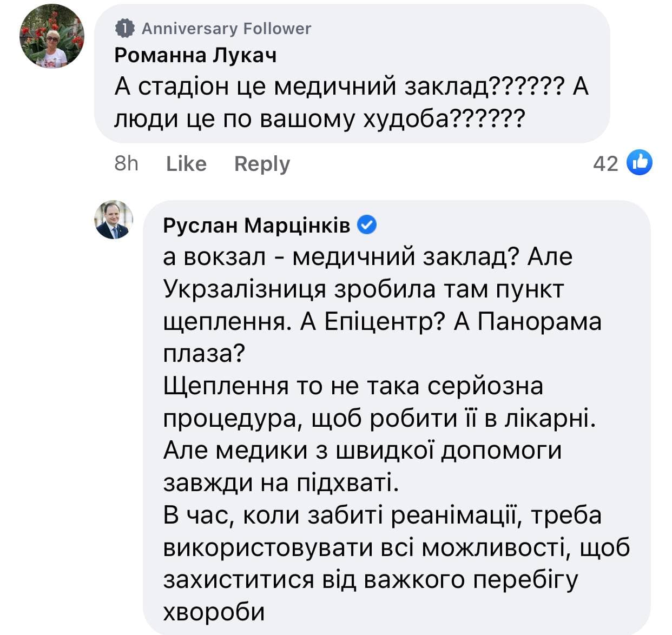Viewport: 672px width, 635px height.
Task: Click the blue thumbs-up reaction icon
Action: tap(639, 163)
